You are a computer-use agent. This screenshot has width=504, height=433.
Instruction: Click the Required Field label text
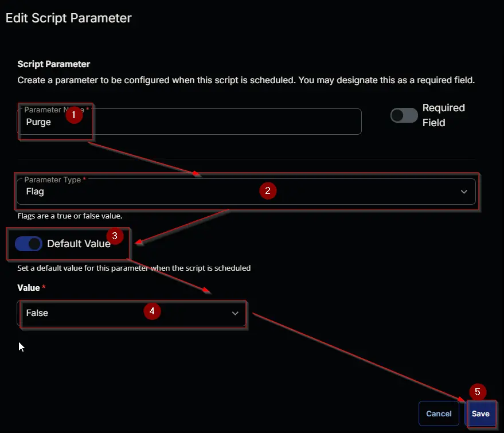[443, 115]
